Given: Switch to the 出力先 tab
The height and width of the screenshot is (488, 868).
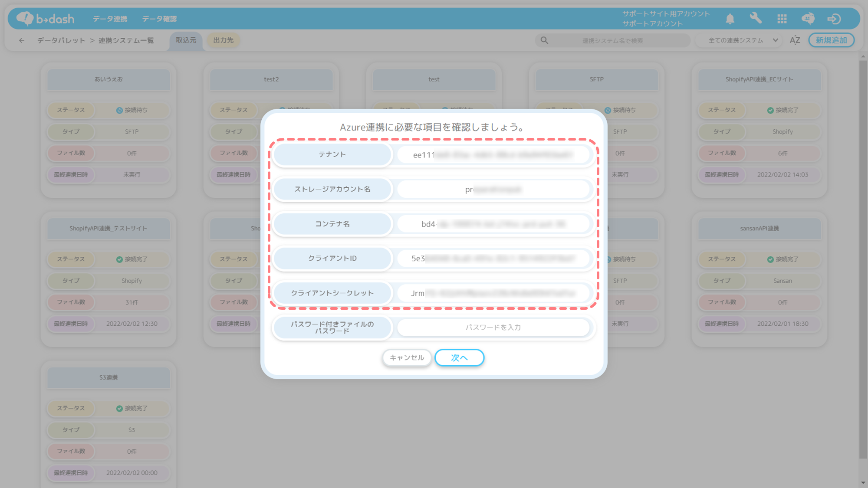Looking at the screenshot, I should (x=224, y=40).
